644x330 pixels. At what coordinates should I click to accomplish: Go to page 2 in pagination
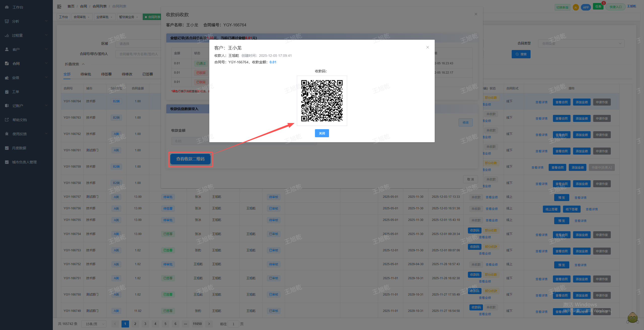point(135,324)
